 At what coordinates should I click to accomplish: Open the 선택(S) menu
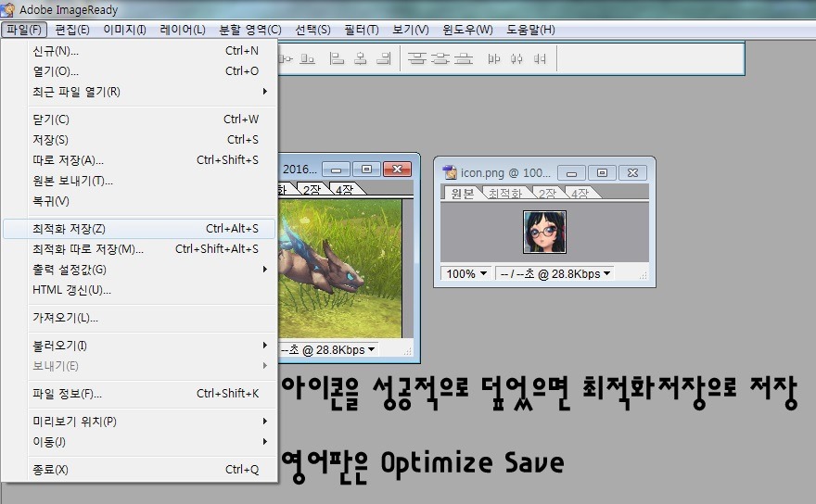[x=312, y=30]
